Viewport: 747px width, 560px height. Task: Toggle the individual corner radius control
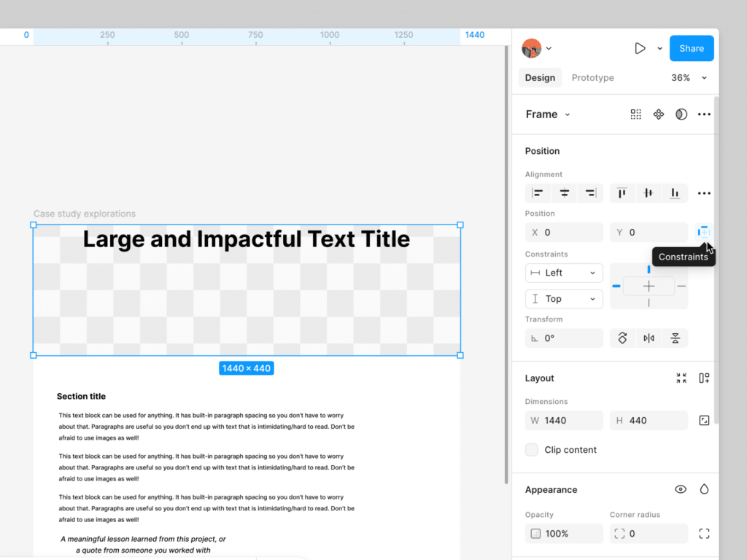point(703,533)
